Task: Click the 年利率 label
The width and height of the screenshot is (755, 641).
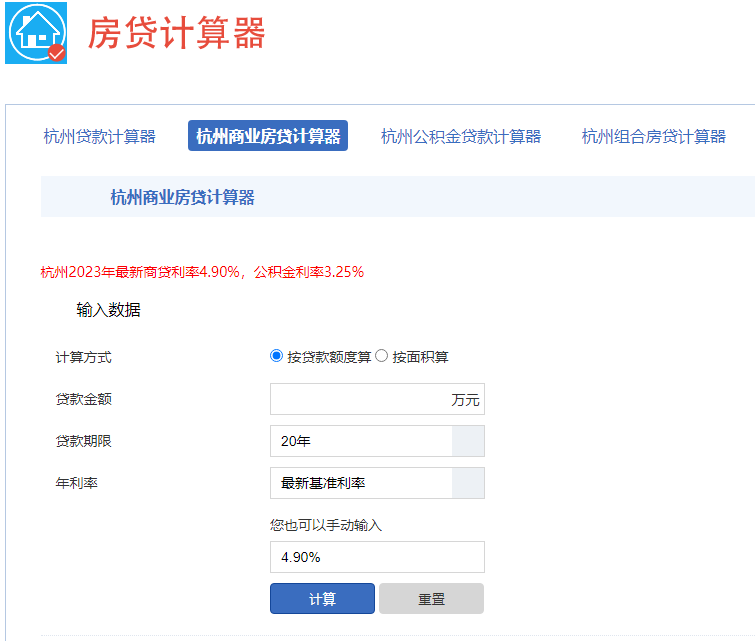Action: pyautogui.click(x=77, y=483)
